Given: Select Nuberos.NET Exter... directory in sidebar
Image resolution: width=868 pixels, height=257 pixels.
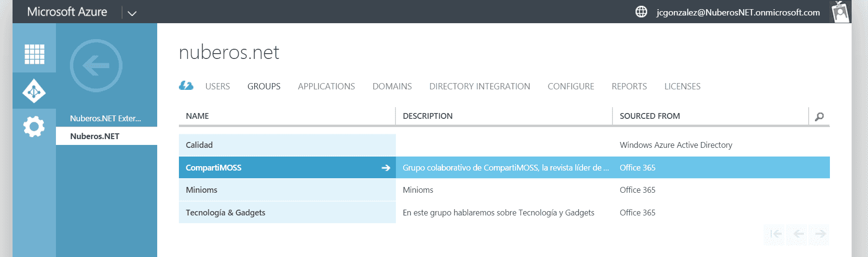Looking at the screenshot, I should 107,118.
